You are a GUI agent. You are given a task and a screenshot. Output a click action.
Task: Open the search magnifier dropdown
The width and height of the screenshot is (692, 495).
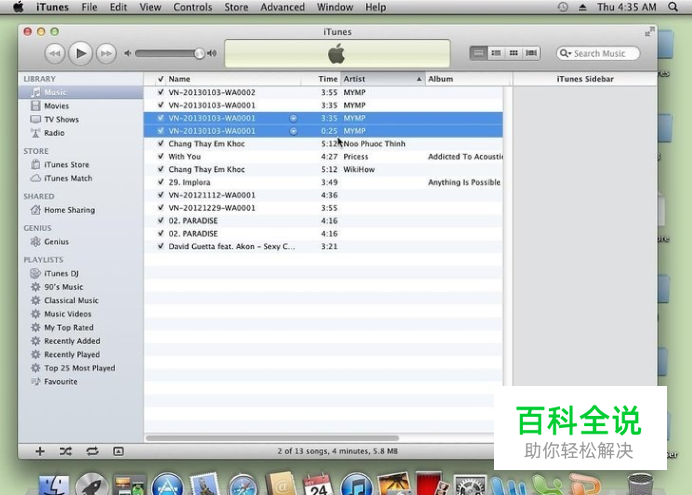point(565,53)
